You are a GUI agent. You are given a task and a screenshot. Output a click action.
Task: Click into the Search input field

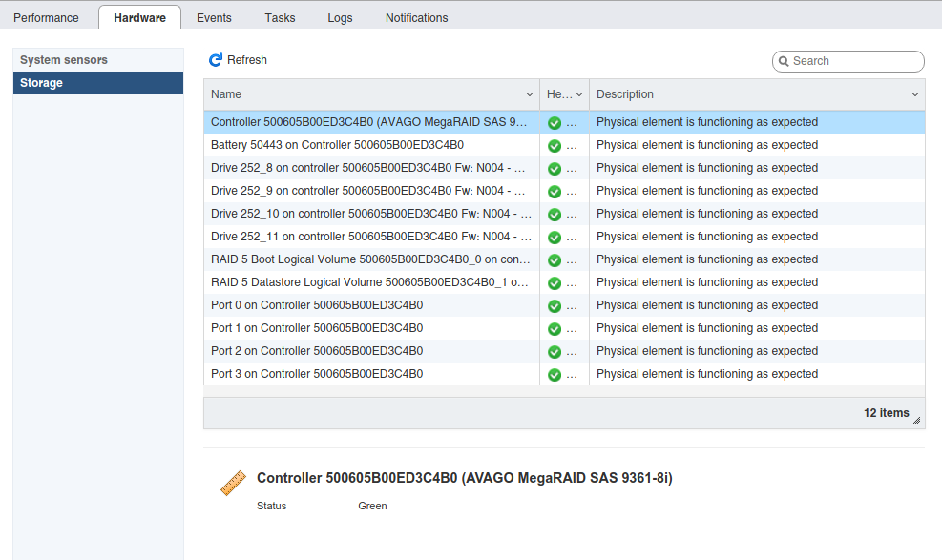[855, 61]
